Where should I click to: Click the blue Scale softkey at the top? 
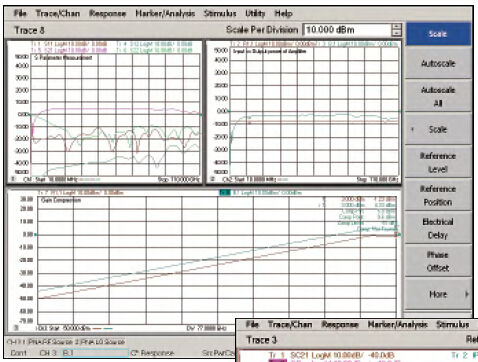coord(438,34)
